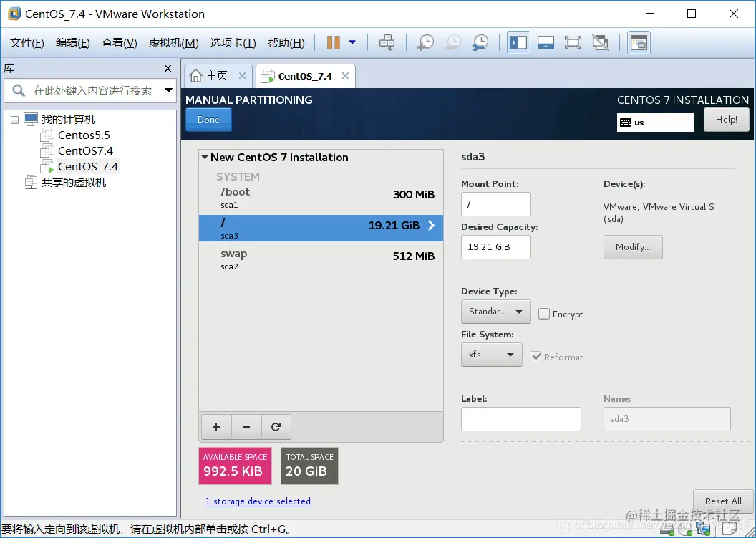Image resolution: width=756 pixels, height=538 pixels.
Task: Click the pause virtual machine icon
Action: pos(333,42)
